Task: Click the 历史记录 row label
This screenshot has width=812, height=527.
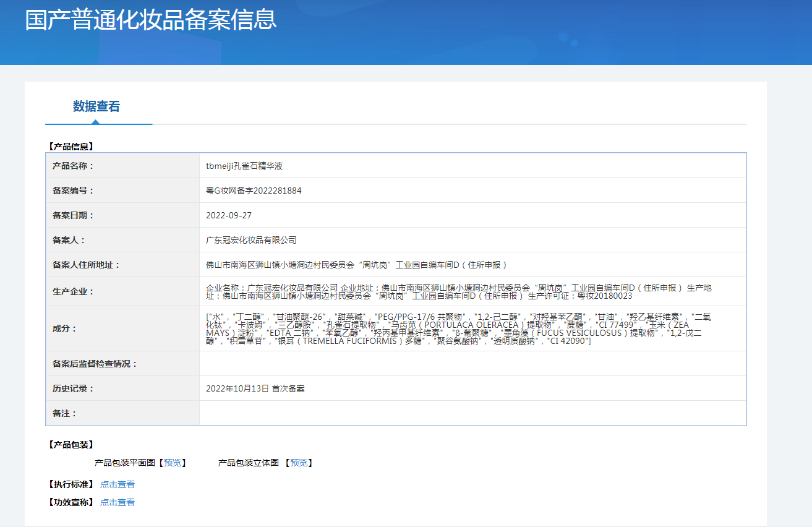Action: 73,388
